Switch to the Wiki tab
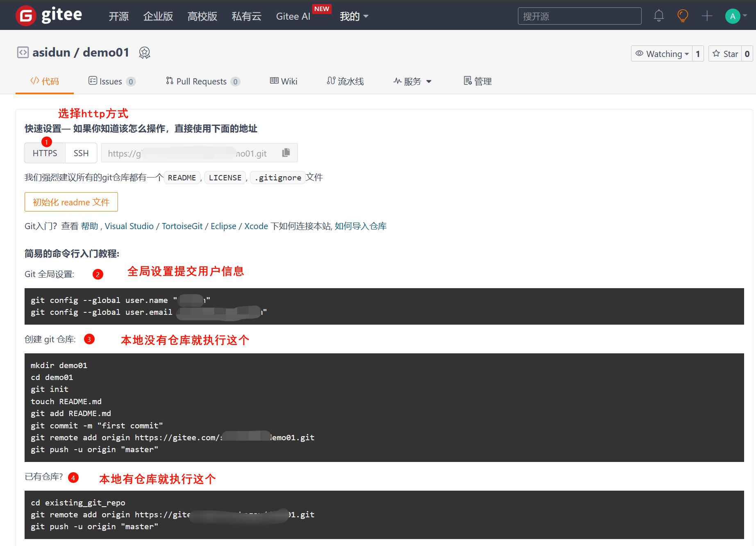Image resolution: width=756 pixels, height=546 pixels. pyautogui.click(x=284, y=81)
